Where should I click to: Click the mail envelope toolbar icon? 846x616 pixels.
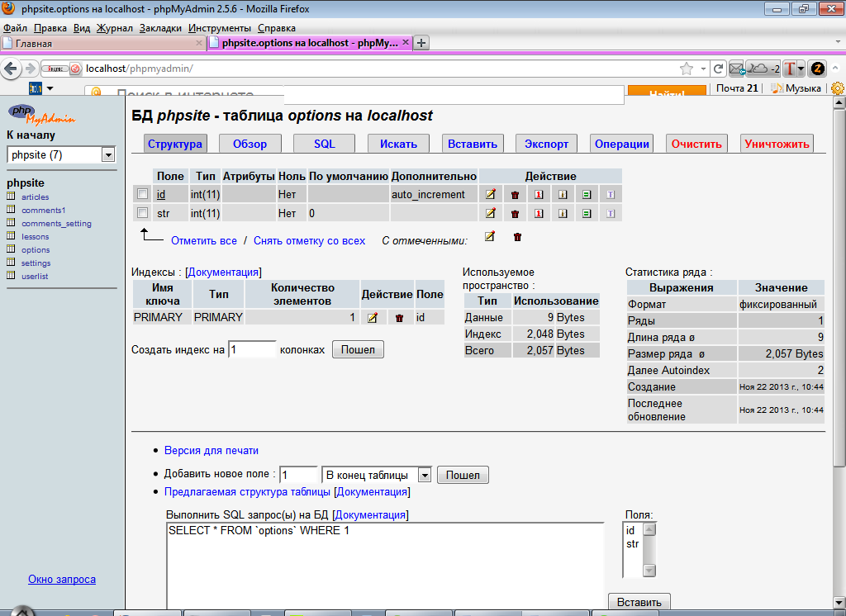click(736, 69)
